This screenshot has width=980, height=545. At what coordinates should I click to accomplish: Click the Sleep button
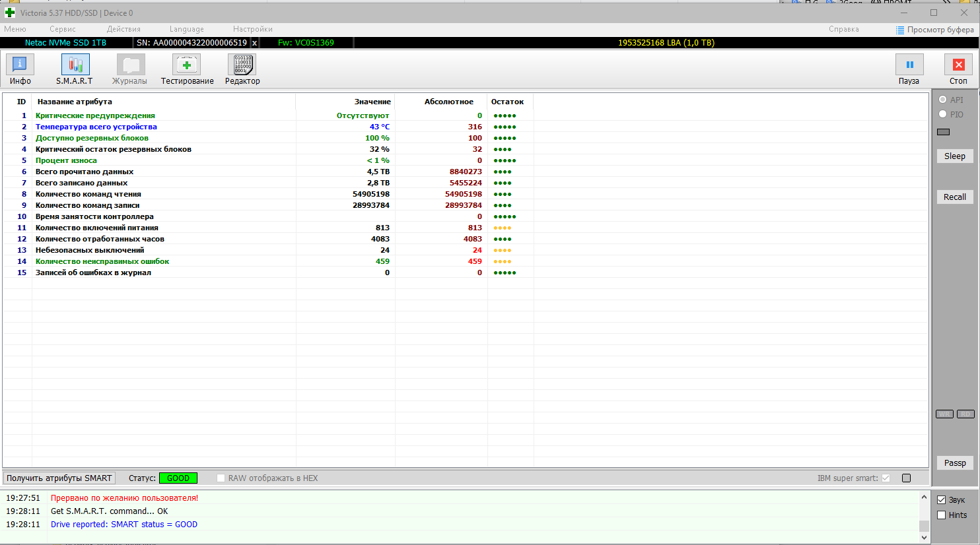pos(955,156)
